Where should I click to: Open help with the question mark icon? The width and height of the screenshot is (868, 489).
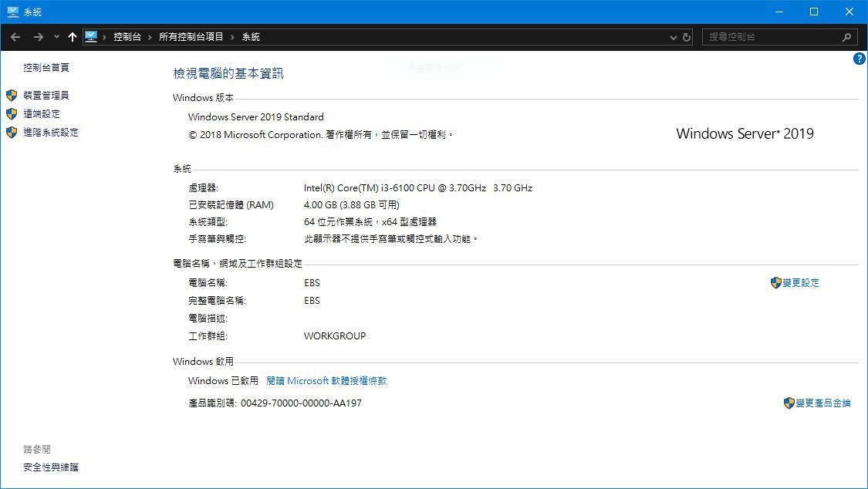click(x=860, y=59)
